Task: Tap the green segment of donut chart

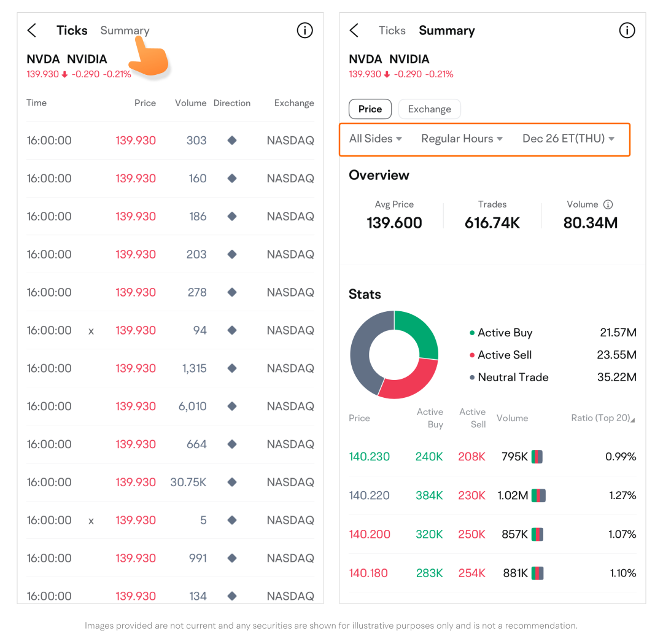Action: (420, 332)
